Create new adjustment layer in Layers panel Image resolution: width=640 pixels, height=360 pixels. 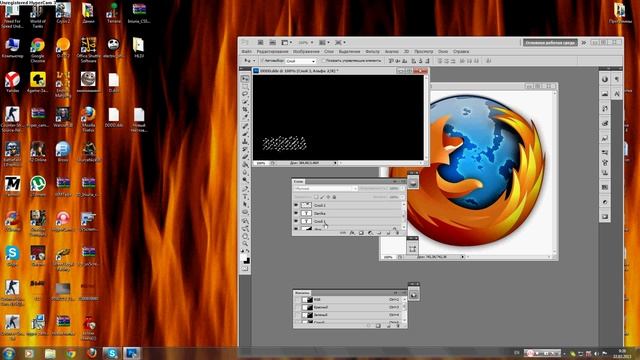coord(370,233)
